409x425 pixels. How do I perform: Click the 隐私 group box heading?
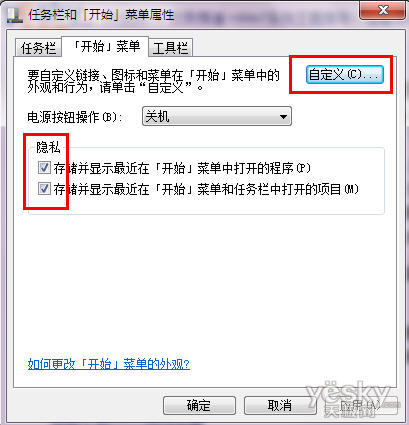click(49, 147)
